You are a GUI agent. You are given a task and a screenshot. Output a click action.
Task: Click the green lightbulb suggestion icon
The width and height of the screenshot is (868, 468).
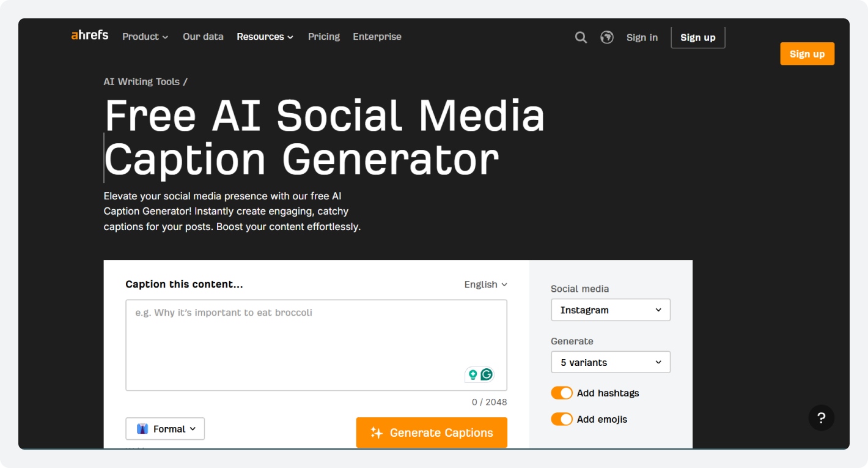(473, 374)
